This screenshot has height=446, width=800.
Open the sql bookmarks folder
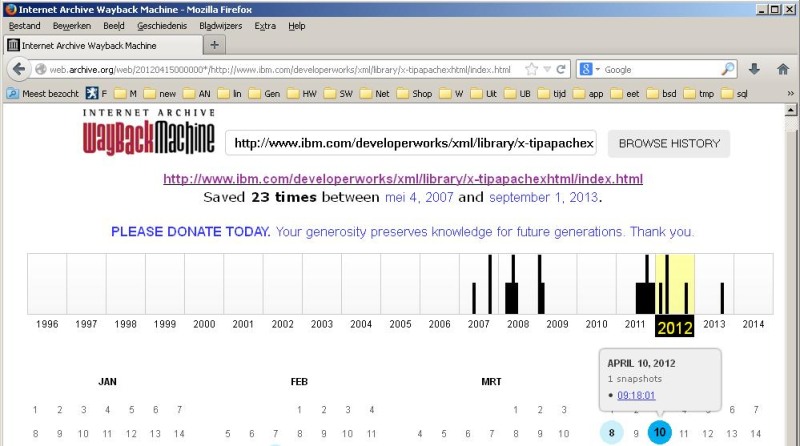point(735,93)
